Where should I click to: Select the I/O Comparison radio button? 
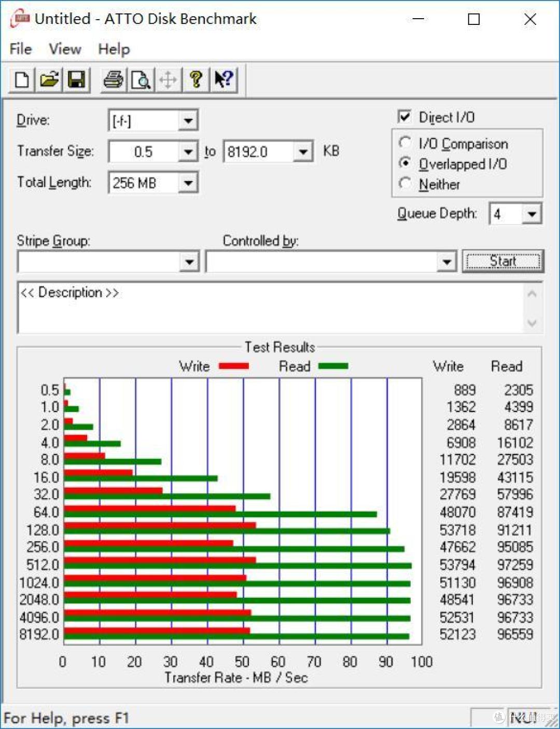[405, 143]
